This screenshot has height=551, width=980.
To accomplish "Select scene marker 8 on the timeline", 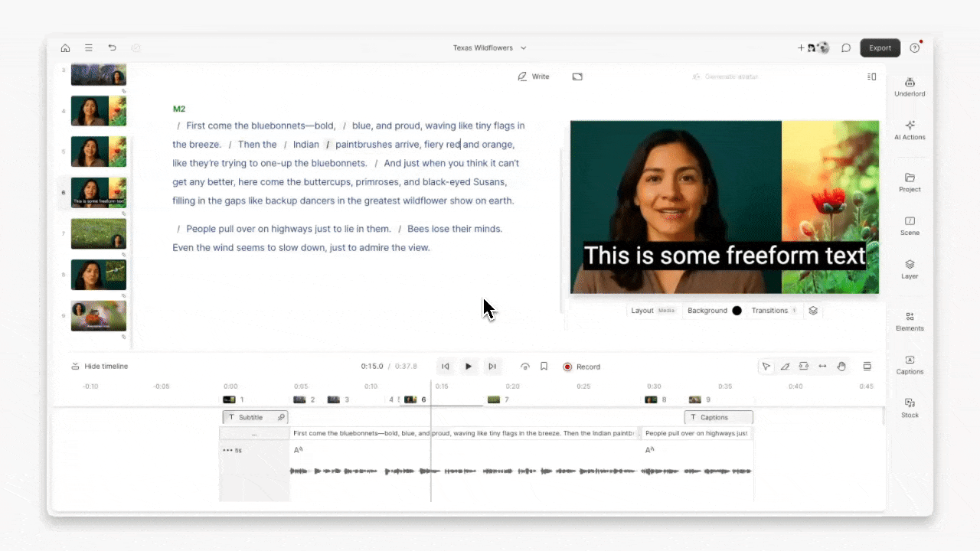I will pyautogui.click(x=655, y=399).
